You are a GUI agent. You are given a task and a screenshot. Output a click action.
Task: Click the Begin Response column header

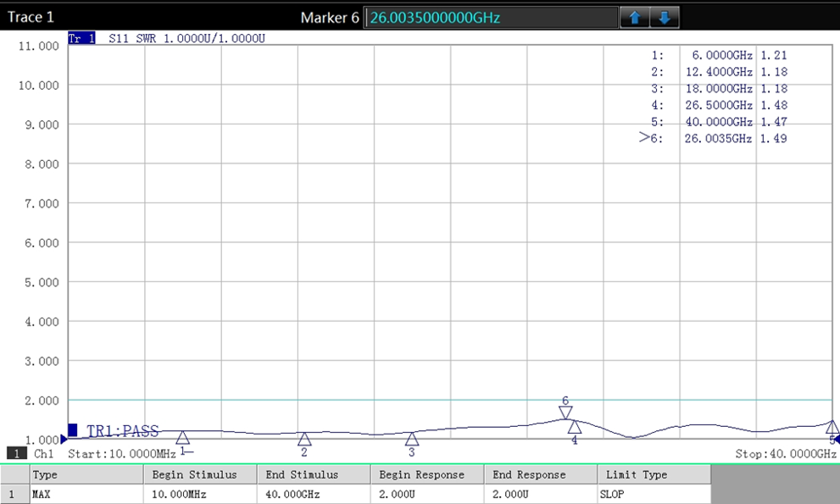(x=427, y=474)
